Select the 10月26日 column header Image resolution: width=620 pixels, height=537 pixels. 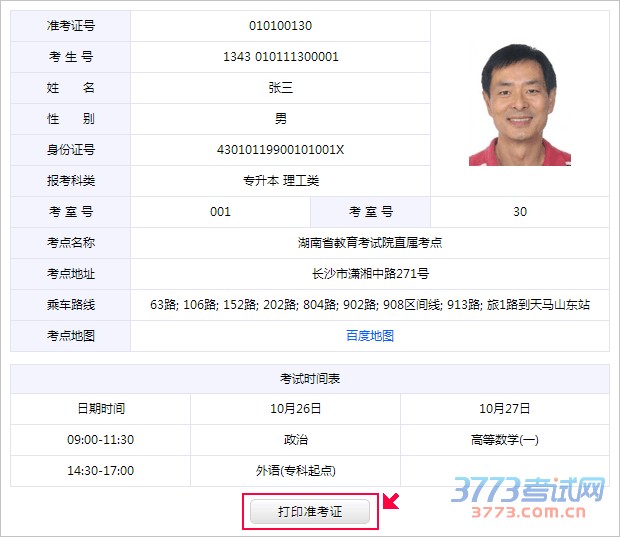pyautogui.click(x=295, y=409)
